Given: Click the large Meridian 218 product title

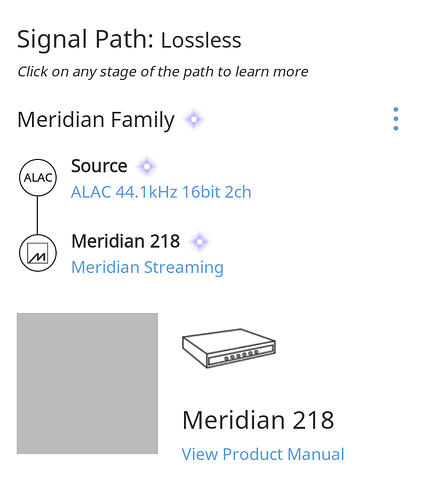Looking at the screenshot, I should pos(258,420).
